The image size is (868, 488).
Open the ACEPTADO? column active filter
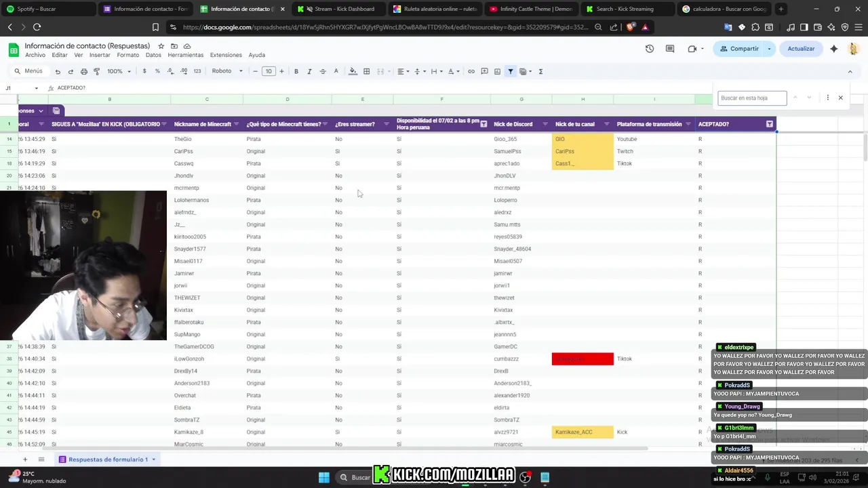pos(769,124)
